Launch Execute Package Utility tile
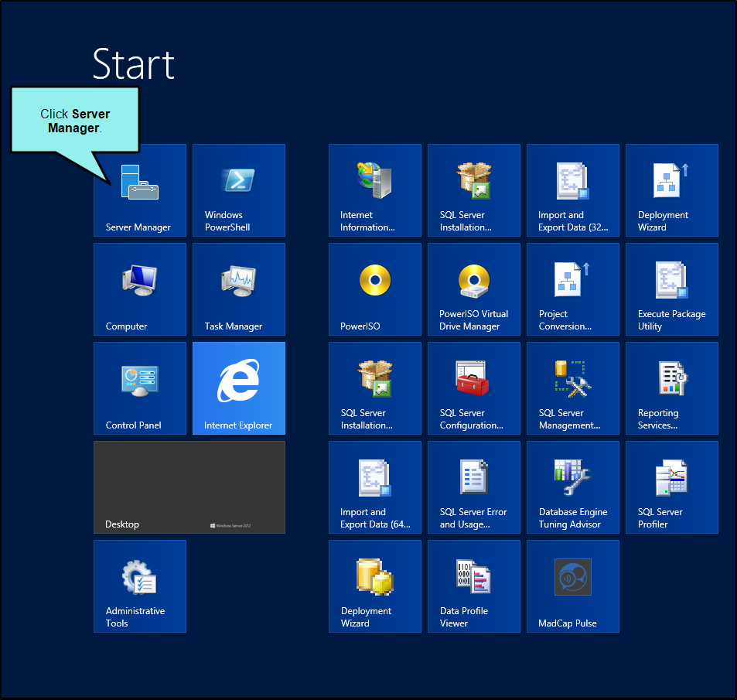737x700 pixels. [672, 289]
